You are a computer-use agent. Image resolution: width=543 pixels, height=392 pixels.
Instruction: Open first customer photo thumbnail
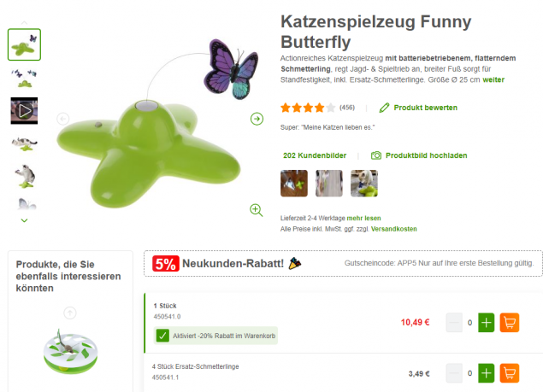click(293, 184)
